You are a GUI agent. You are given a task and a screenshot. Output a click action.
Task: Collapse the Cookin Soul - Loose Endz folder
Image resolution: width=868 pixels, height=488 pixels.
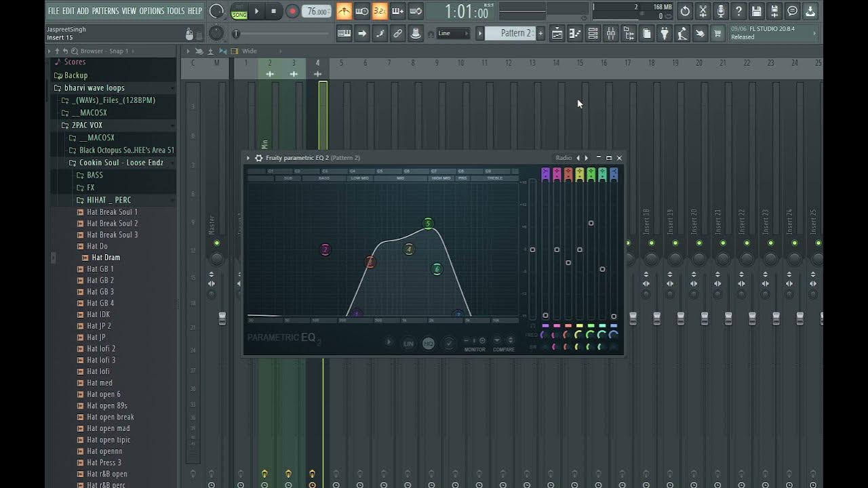pyautogui.click(x=121, y=163)
